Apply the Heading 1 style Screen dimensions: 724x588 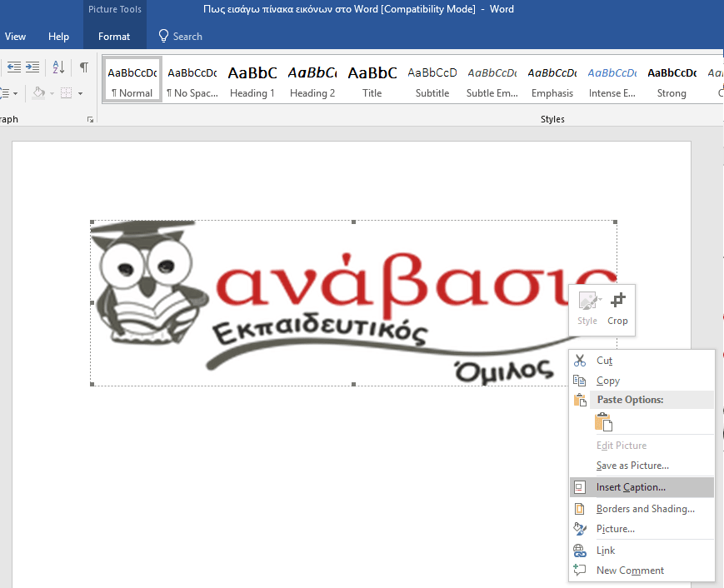tap(252, 79)
